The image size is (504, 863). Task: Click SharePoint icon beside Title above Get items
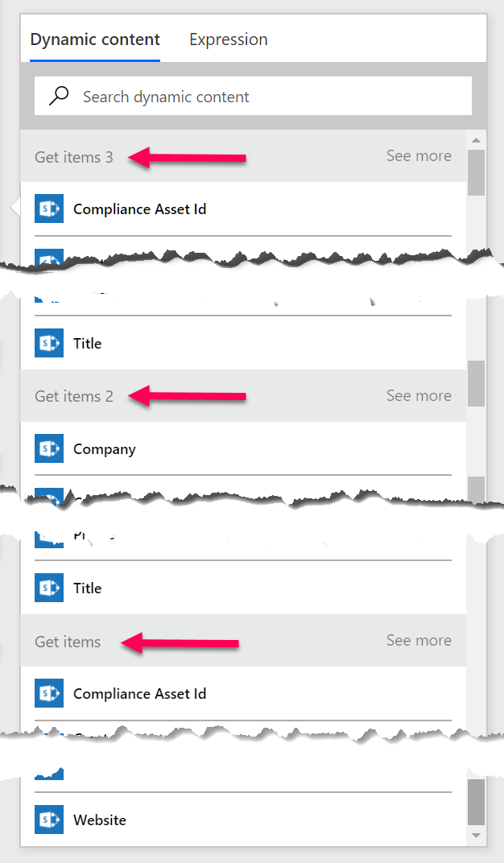(x=48, y=588)
